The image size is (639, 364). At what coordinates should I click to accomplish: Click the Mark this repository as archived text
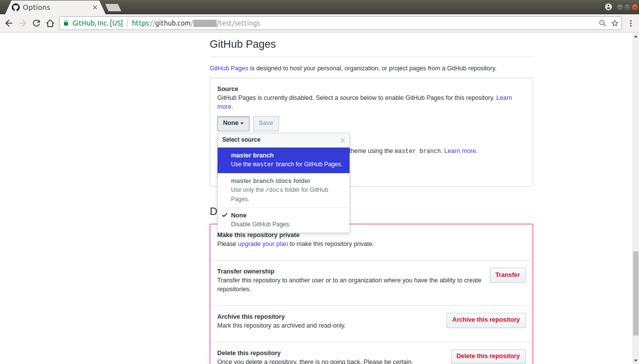coord(281,326)
